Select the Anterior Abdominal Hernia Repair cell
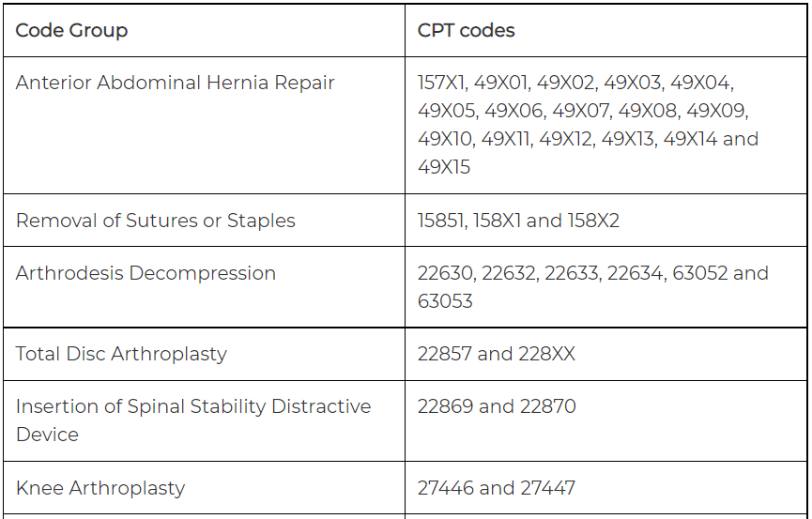Image resolution: width=812 pixels, height=519 pixels. click(175, 83)
